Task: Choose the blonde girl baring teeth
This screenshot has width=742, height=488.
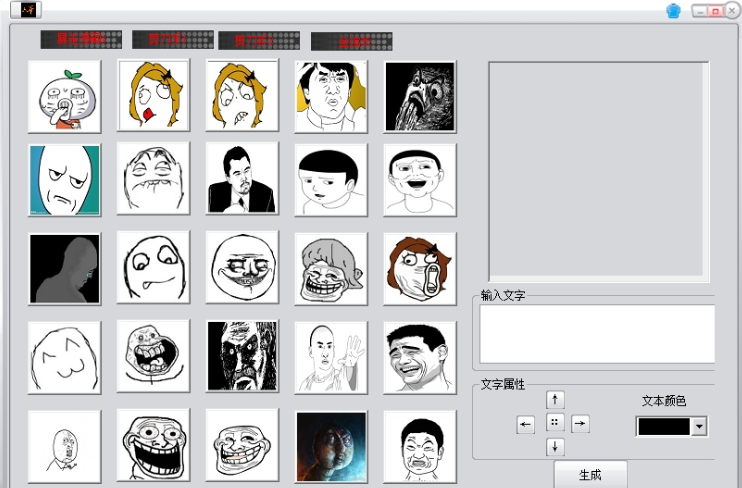Action: (x=242, y=95)
